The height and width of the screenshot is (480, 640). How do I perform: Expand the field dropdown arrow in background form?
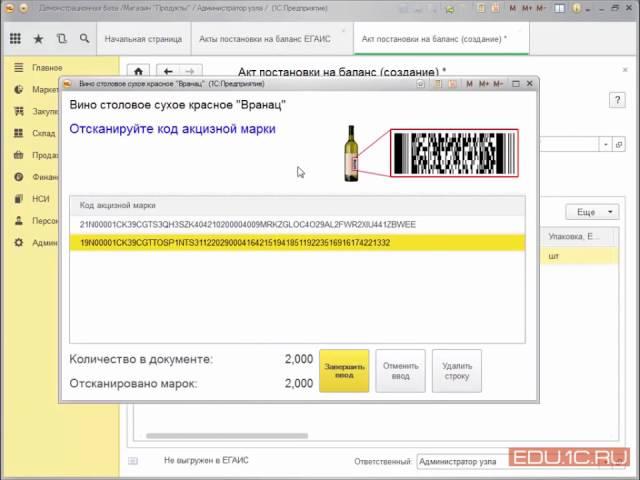tap(606, 144)
